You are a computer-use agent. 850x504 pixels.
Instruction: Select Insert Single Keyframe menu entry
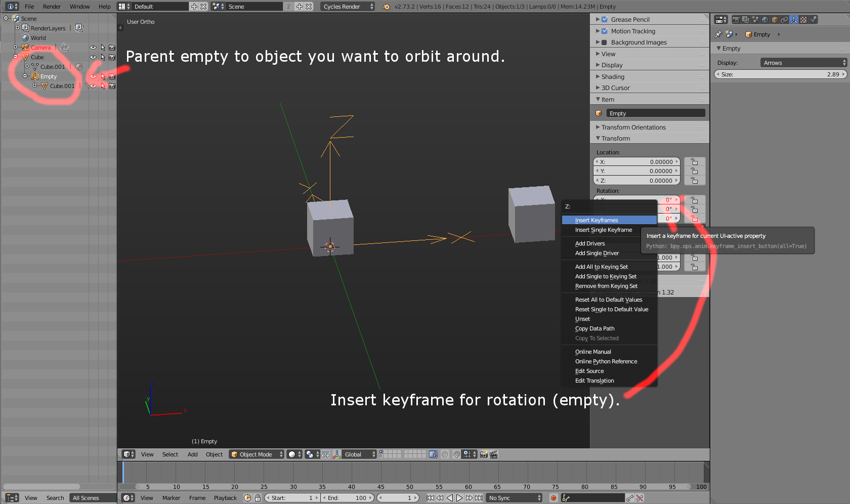coord(609,230)
